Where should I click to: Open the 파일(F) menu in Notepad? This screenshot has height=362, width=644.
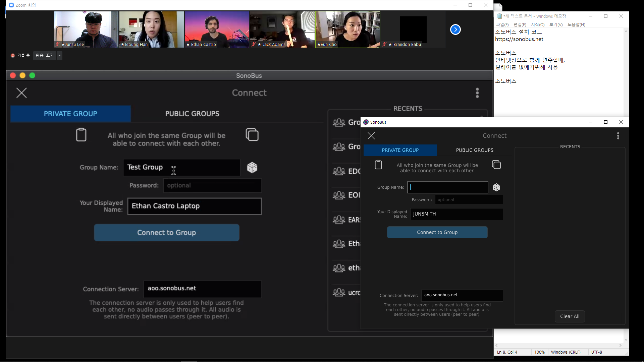point(502,24)
